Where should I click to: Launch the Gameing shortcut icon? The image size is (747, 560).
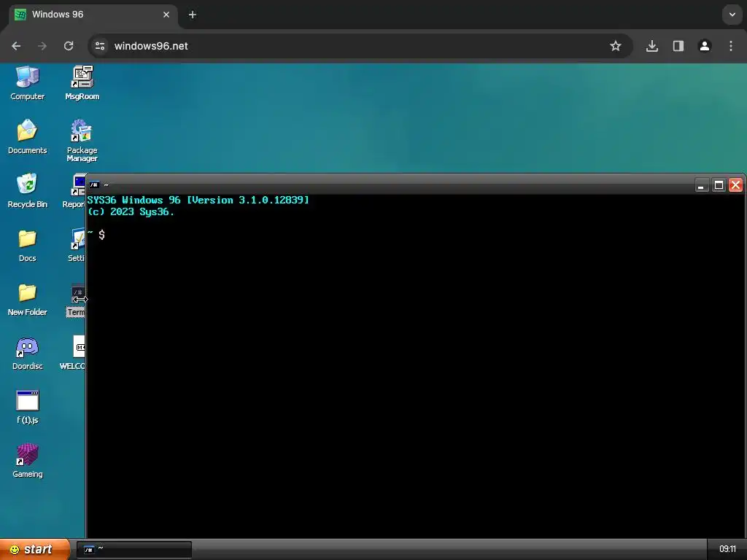pos(27,461)
